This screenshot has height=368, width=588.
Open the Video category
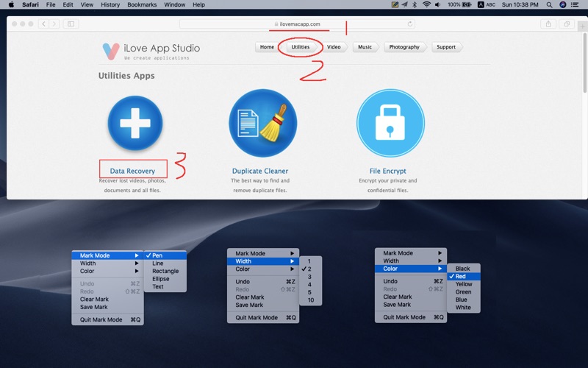coord(334,47)
